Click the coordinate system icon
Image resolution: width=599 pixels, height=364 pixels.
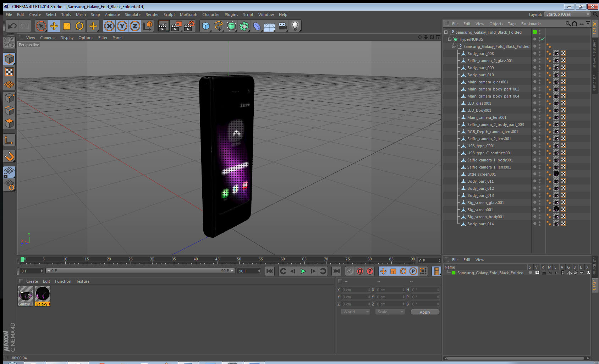(x=148, y=26)
